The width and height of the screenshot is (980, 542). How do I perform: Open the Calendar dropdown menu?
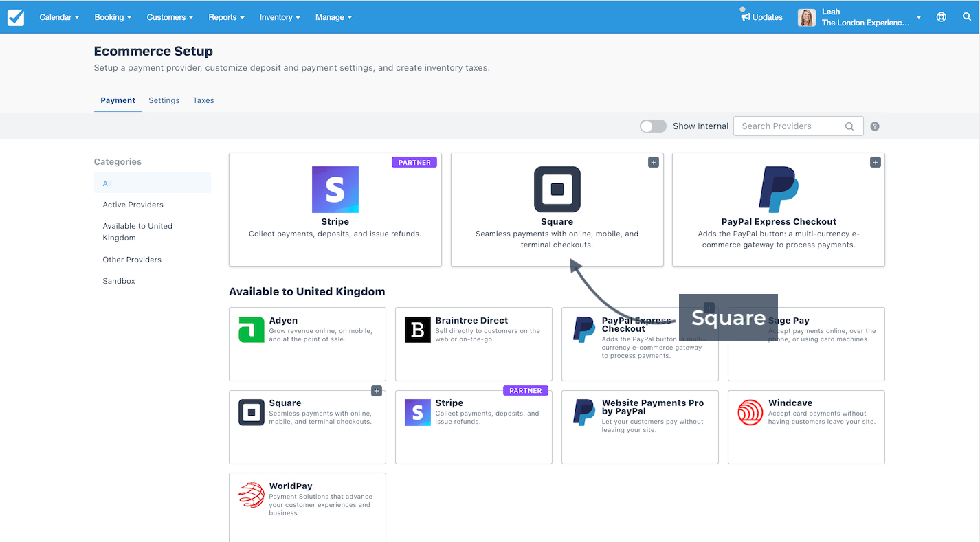[59, 17]
